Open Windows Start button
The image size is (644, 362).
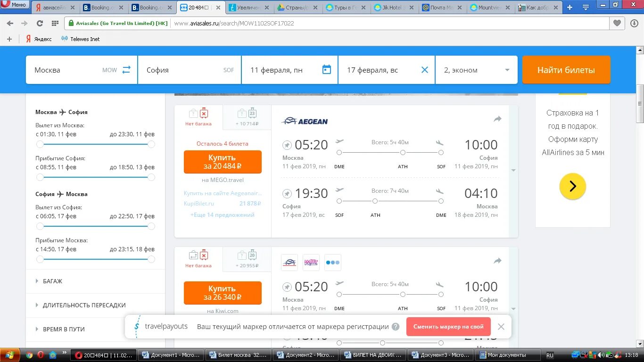10,355
